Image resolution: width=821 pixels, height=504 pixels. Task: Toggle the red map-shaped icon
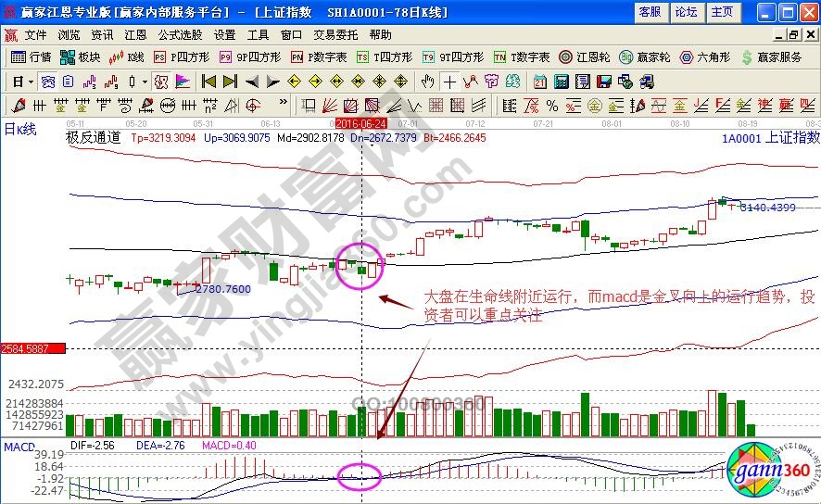click(x=161, y=82)
